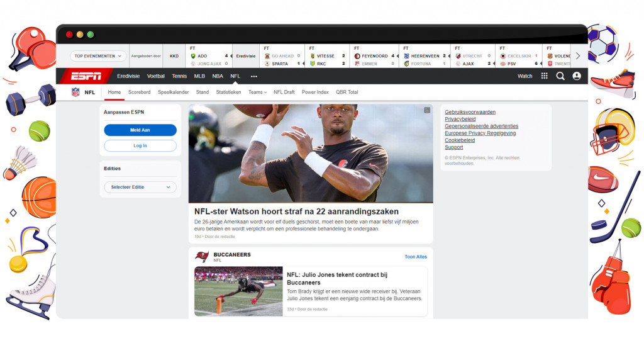This screenshot has height=343, width=644.
Task: Click the ESPN logo
Action: pos(86,76)
